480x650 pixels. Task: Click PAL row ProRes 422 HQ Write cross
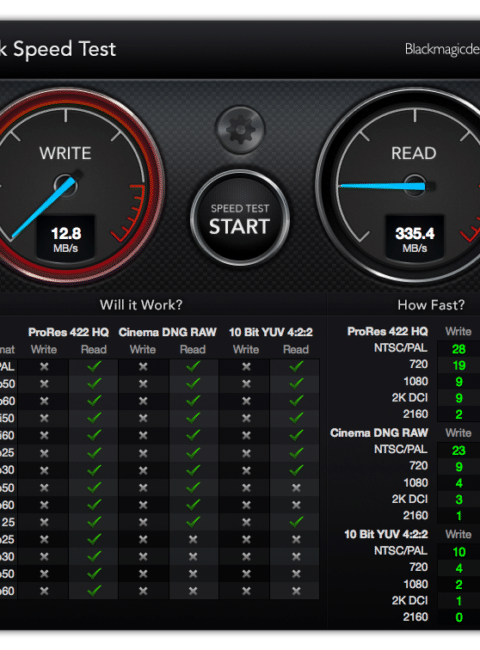point(44,367)
